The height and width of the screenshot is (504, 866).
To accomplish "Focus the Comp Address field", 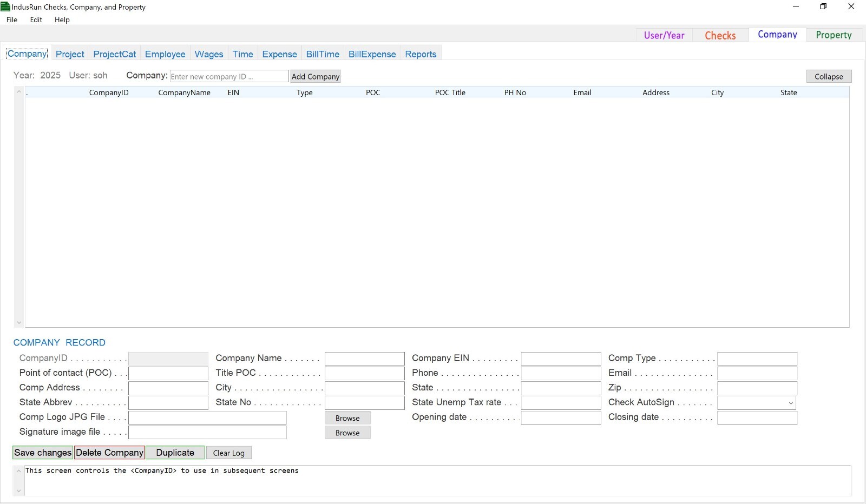I will pyautogui.click(x=168, y=388).
